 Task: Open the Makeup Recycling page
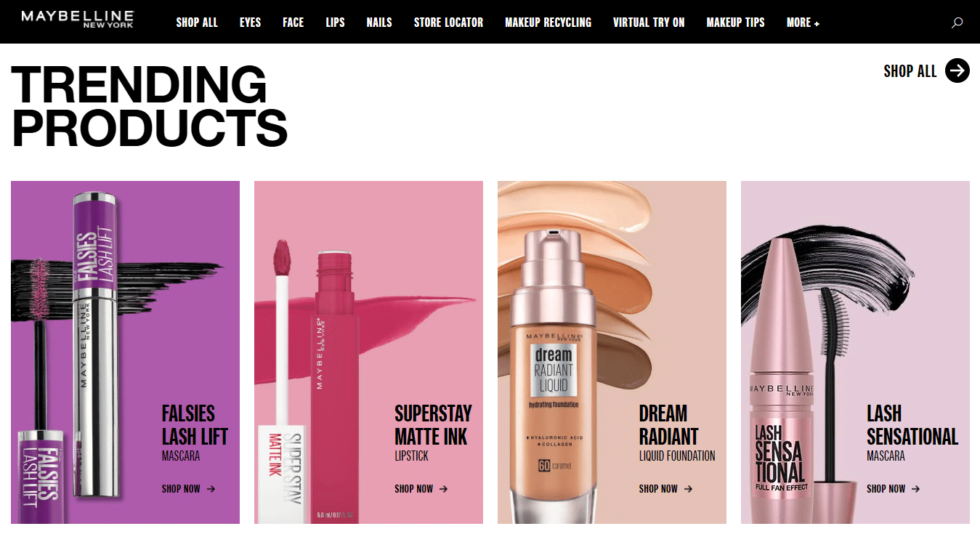[x=548, y=23]
